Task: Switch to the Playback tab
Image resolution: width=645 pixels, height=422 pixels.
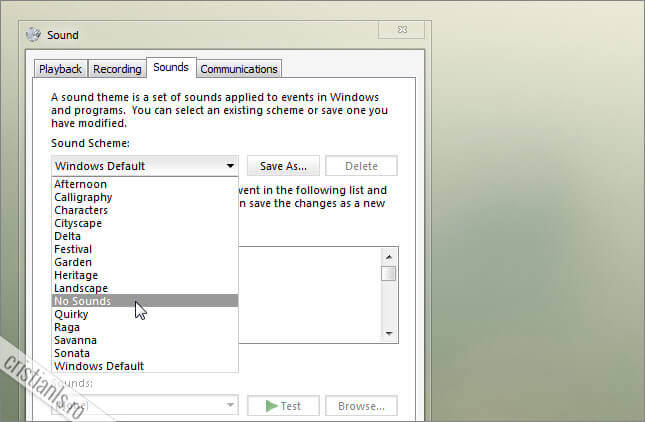Action: (60, 69)
